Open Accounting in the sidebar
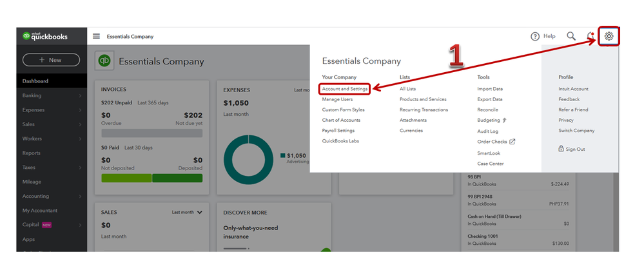 point(35,196)
